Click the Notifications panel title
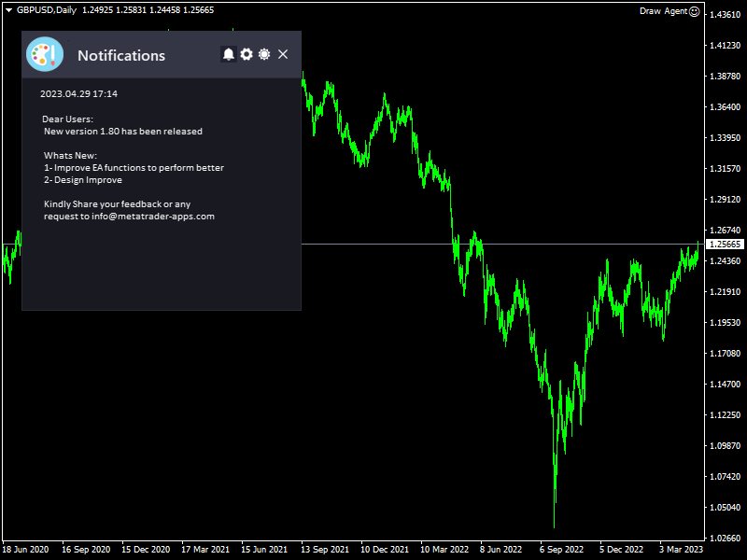The width and height of the screenshot is (747, 560). 121,56
